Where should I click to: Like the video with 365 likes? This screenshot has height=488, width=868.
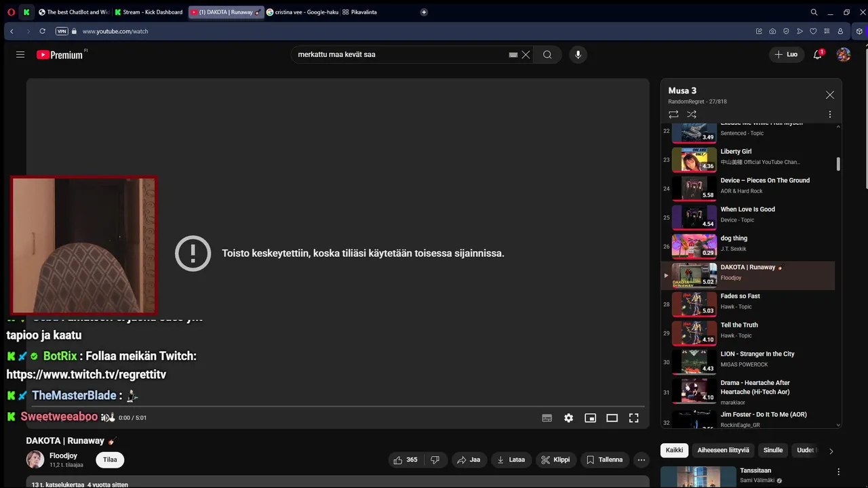[406, 460]
